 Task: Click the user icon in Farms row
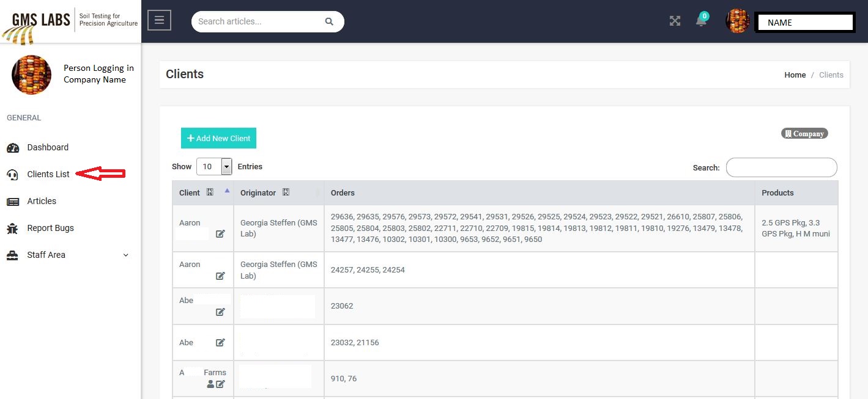click(210, 384)
